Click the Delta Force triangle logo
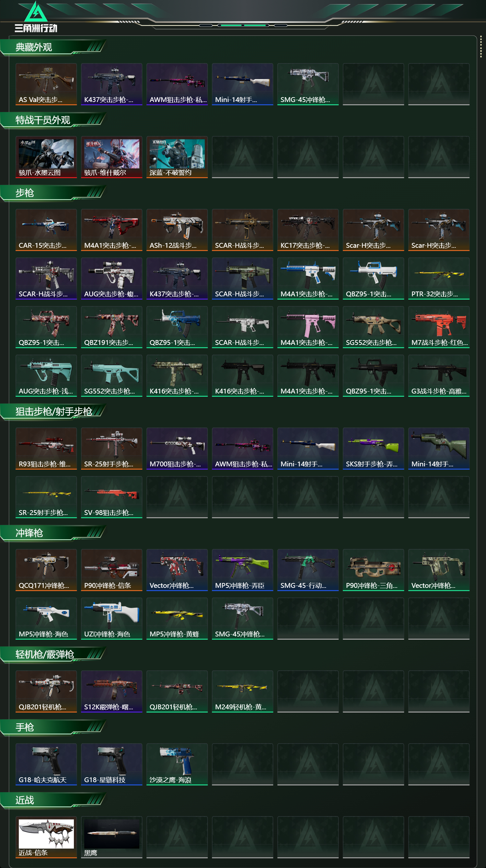 (36, 12)
